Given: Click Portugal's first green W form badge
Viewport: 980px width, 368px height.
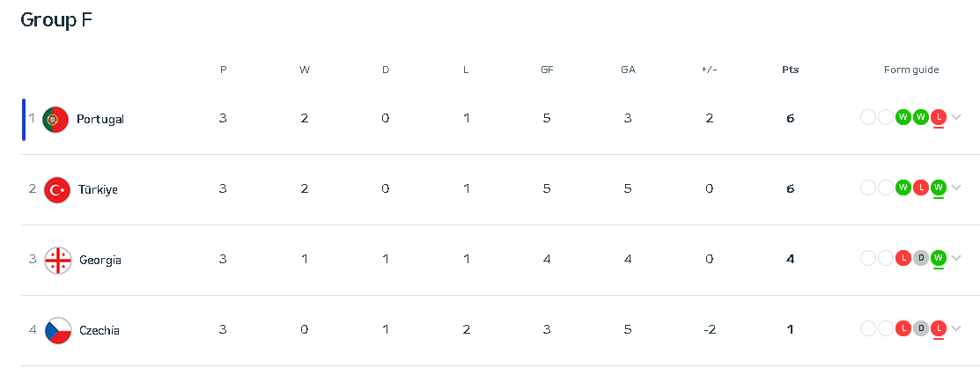Looking at the screenshot, I should point(903,117).
